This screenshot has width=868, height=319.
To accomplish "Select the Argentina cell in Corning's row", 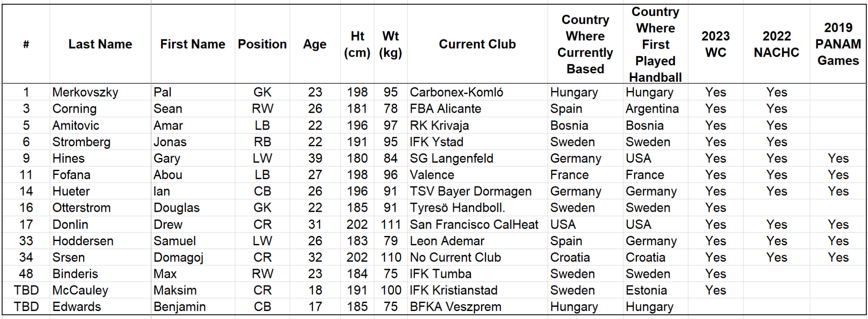I will point(652,109).
